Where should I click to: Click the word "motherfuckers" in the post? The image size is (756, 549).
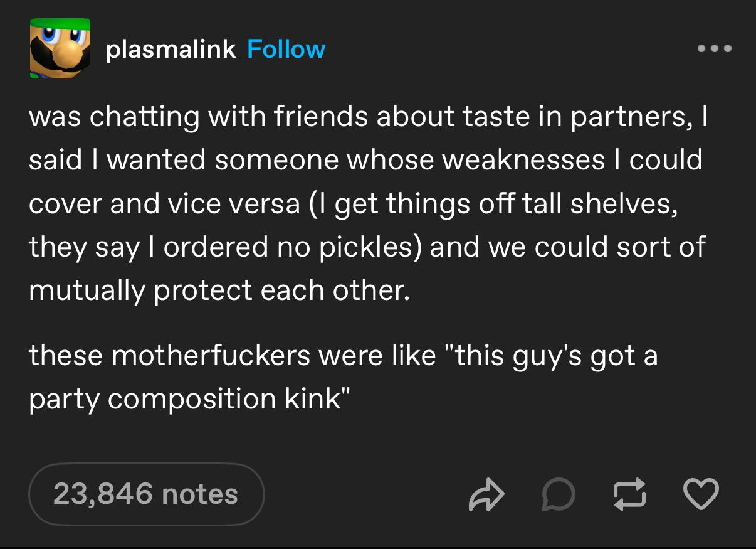click(213, 356)
